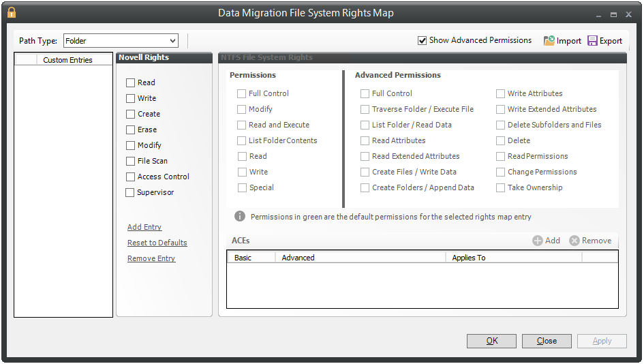Click the Advanced column header in ACEs
This screenshot has height=364, width=644.
(360, 258)
